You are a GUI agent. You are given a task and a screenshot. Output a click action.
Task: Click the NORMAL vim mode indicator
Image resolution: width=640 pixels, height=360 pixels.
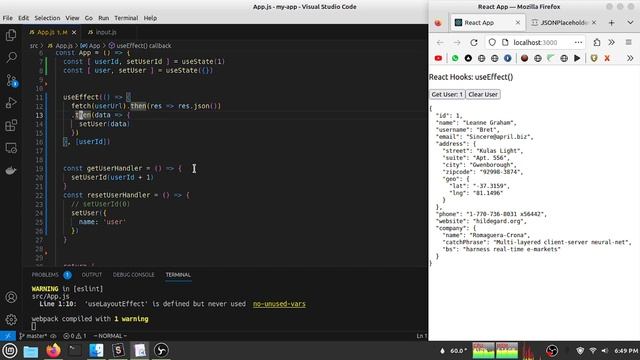[110, 336]
